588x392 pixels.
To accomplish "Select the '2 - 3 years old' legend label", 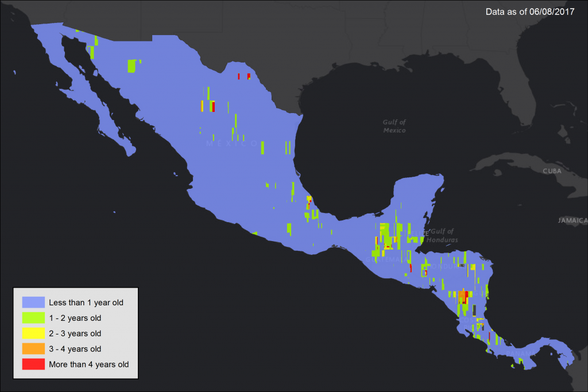I will (75, 333).
